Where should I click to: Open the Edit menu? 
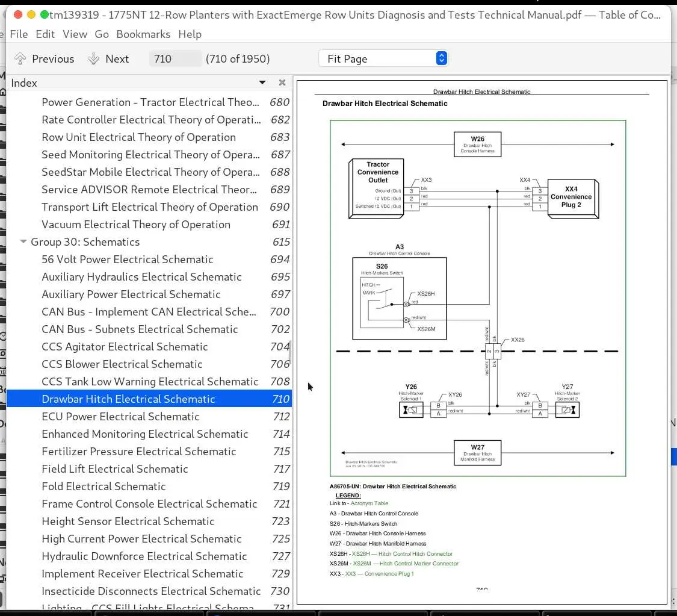click(45, 34)
